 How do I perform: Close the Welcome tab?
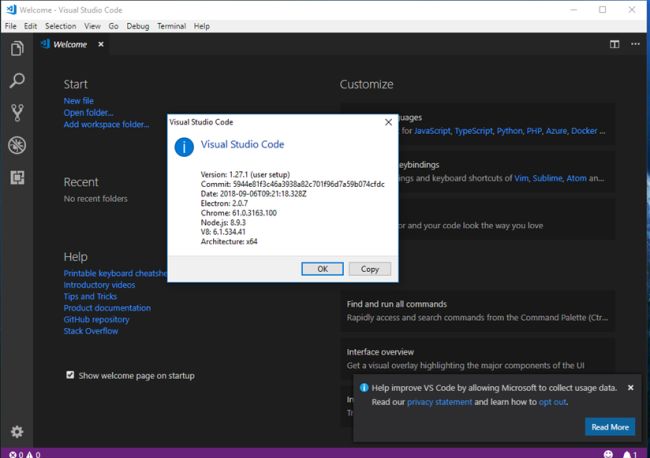coord(101,44)
